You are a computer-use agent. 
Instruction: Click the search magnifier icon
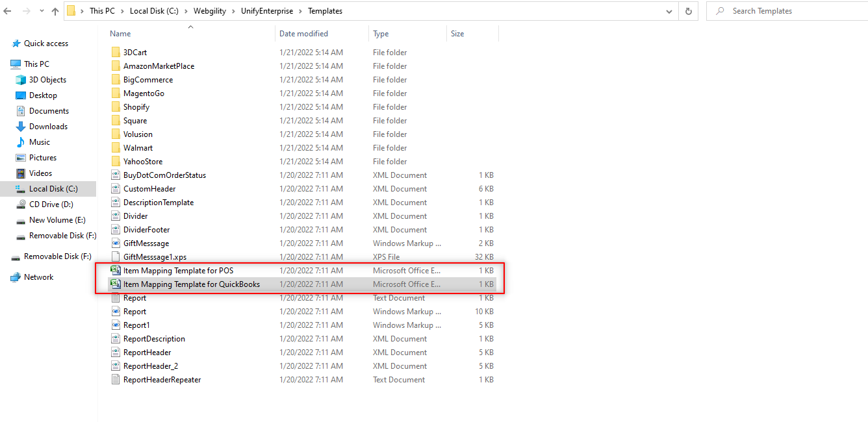coord(720,11)
